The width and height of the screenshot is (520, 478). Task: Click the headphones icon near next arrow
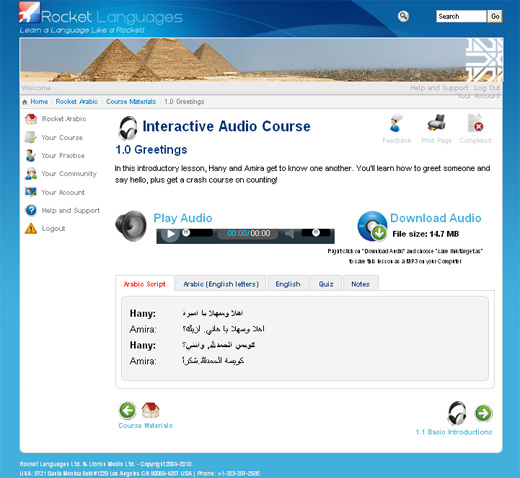pyautogui.click(x=457, y=413)
